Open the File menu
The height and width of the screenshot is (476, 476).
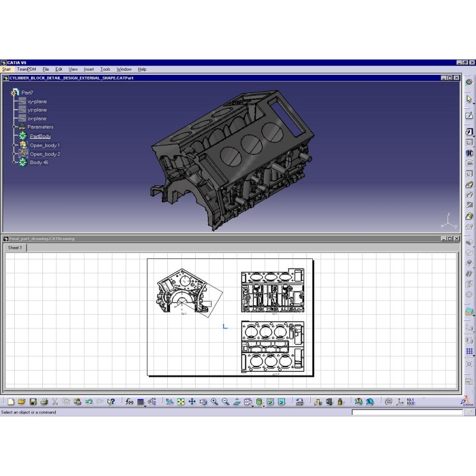(46, 69)
